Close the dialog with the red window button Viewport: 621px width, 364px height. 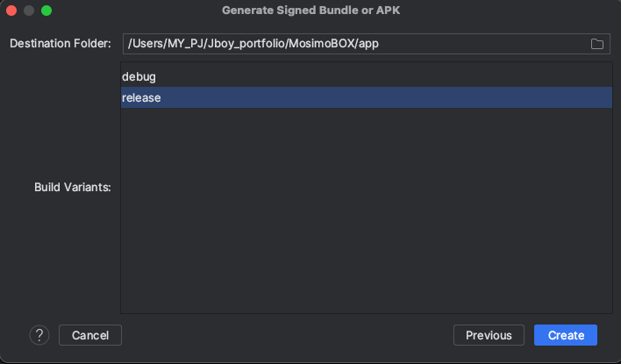pos(11,11)
